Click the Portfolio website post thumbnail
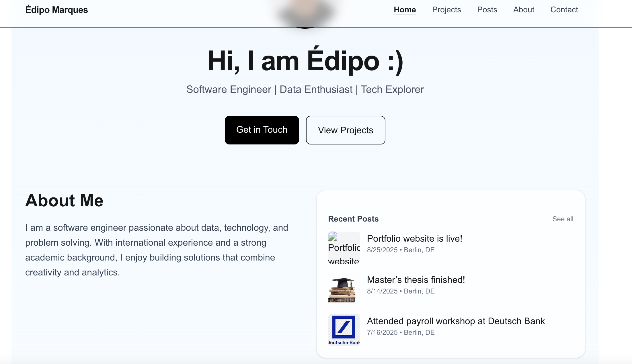Image resolution: width=632 pixels, height=364 pixels. 344,247
